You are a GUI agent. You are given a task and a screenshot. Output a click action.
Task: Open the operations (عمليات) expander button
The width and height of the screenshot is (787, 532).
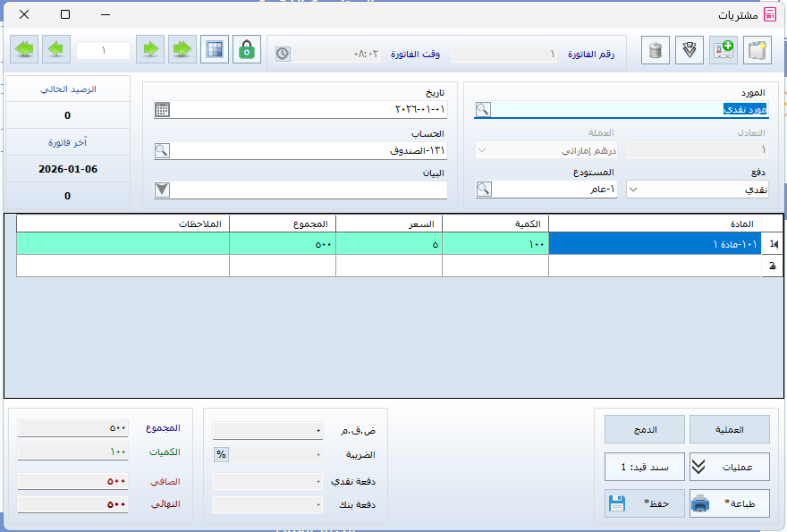click(x=729, y=467)
